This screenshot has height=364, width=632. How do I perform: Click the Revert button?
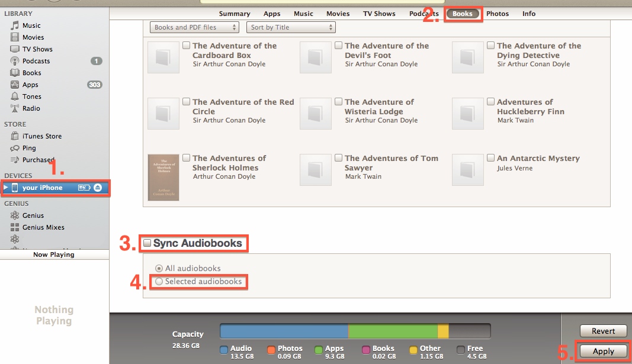(604, 331)
